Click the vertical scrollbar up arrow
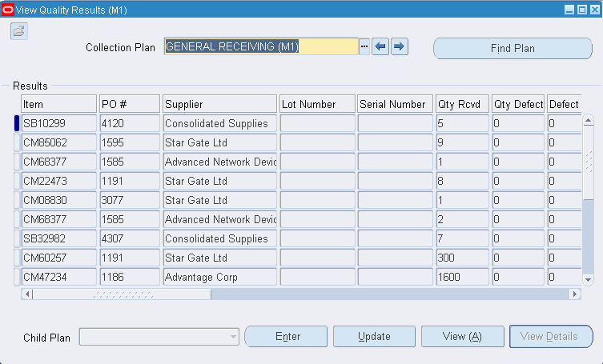This screenshot has width=603, height=364. pyautogui.click(x=588, y=121)
